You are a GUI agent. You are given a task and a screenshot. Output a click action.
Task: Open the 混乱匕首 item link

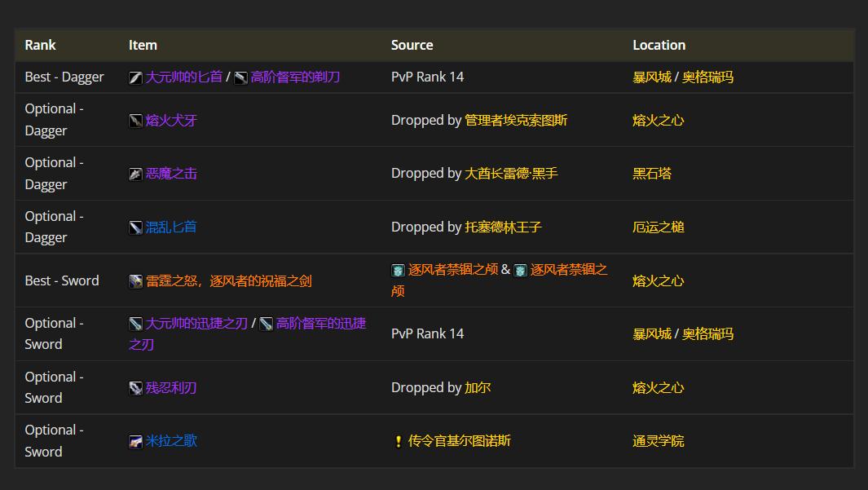click(x=171, y=227)
